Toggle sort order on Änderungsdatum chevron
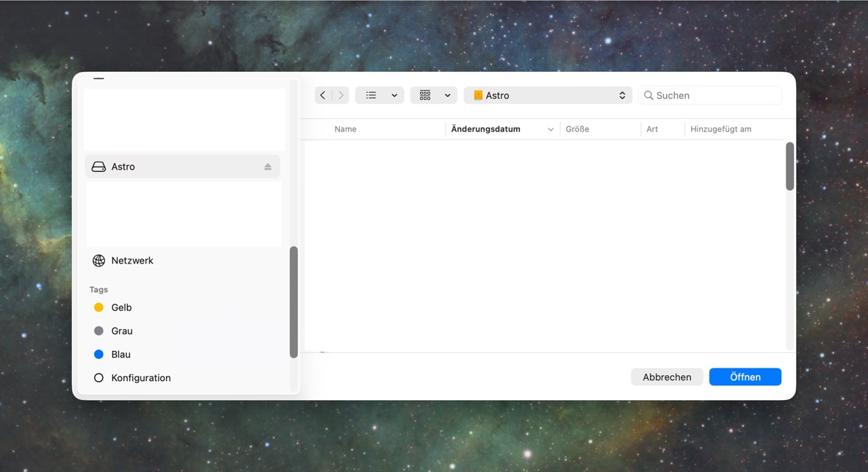Screen dimensions: 868x472 click(x=550, y=129)
